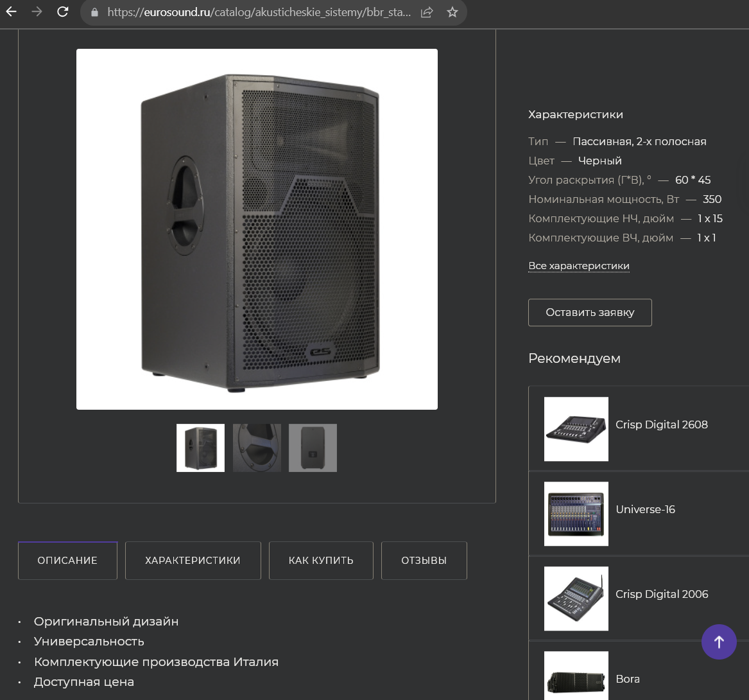Click the 60 * 45 coverage angle value
Image resolution: width=749 pixels, height=700 pixels.
(693, 180)
